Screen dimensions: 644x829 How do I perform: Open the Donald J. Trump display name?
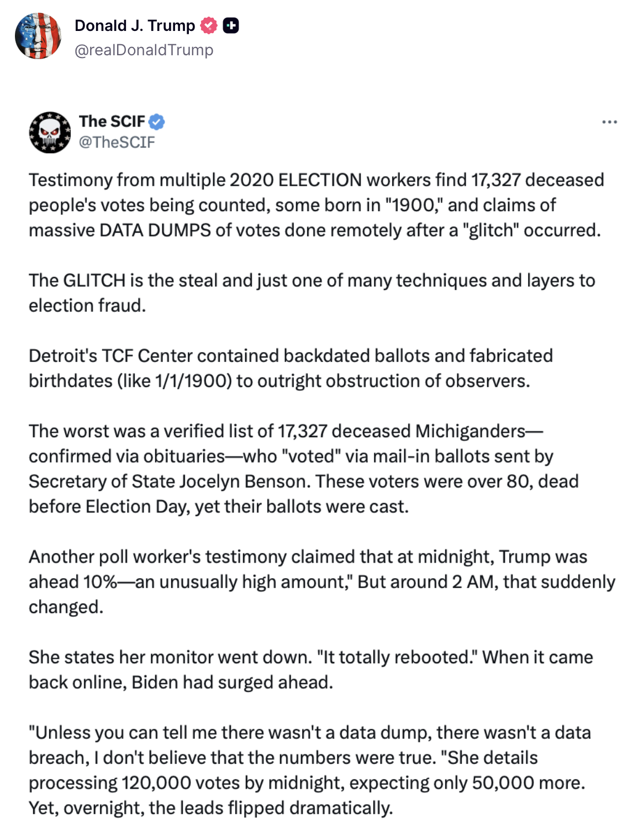coord(135,25)
